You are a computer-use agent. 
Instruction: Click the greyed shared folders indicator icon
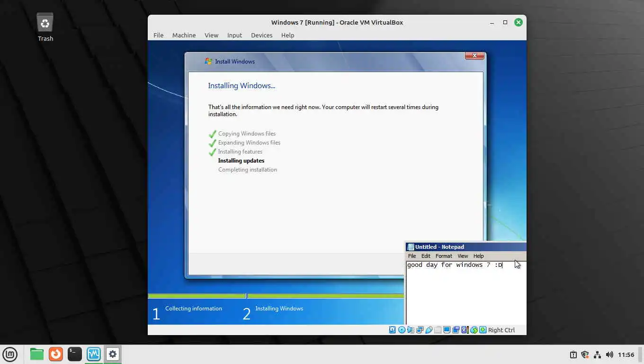pos(438,330)
